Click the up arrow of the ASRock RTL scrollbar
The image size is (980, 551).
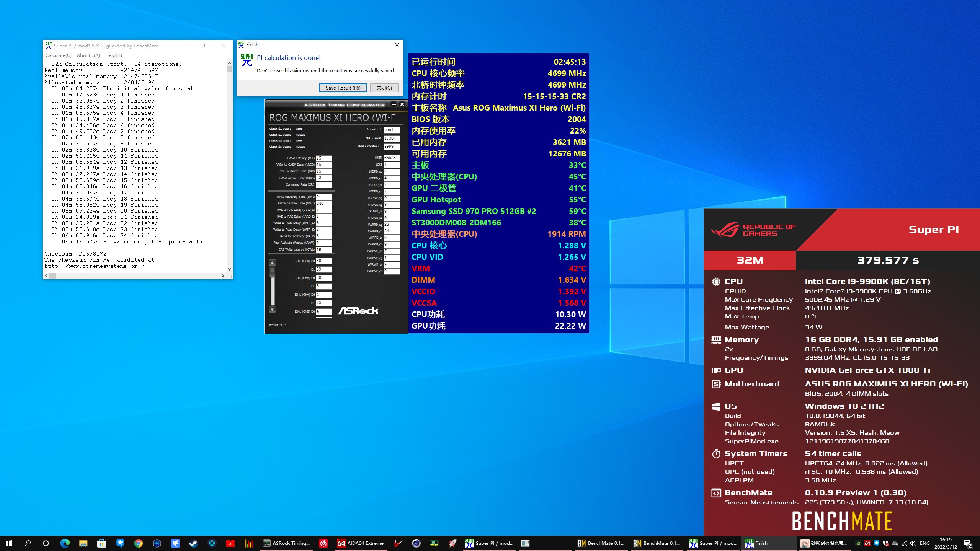tap(273, 263)
